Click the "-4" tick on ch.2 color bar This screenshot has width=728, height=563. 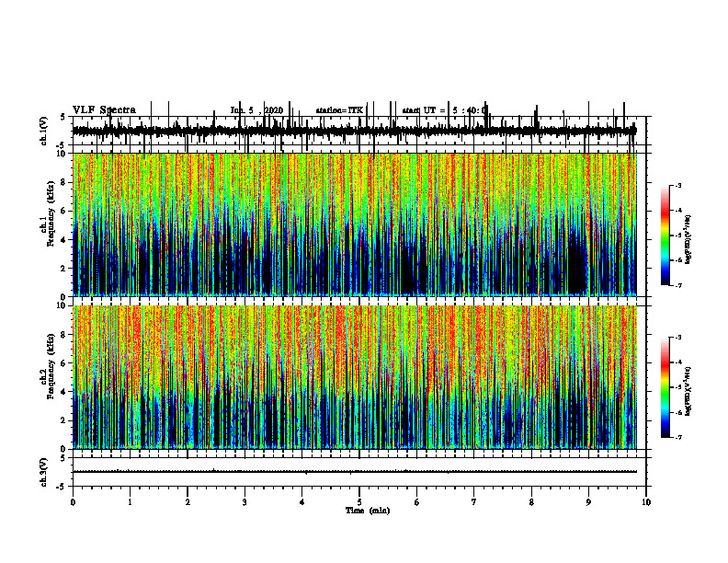pos(678,362)
